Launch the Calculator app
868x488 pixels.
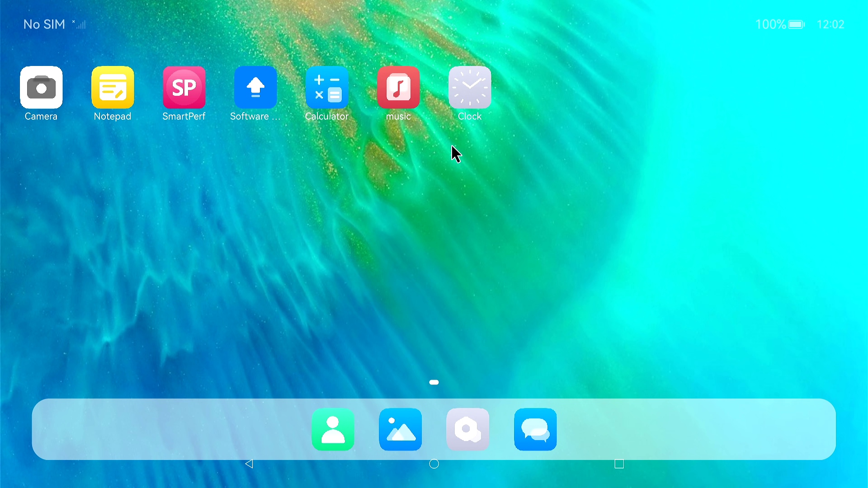tap(327, 88)
